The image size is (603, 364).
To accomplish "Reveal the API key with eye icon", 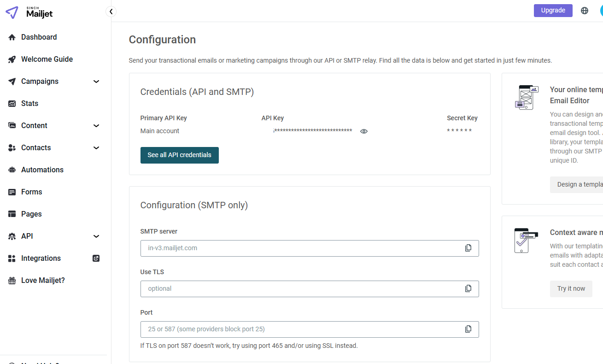I will (364, 131).
